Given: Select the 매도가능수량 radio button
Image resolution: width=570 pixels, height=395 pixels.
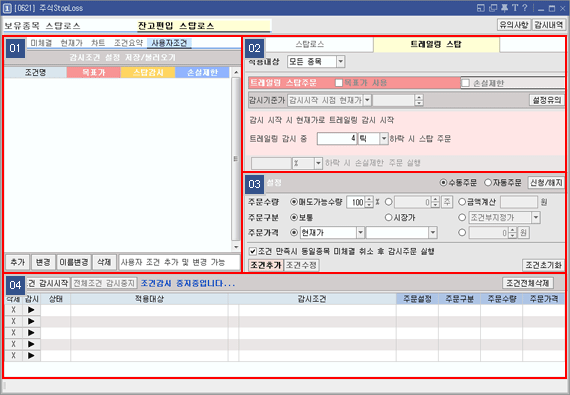Looking at the screenshot, I should point(294,202).
